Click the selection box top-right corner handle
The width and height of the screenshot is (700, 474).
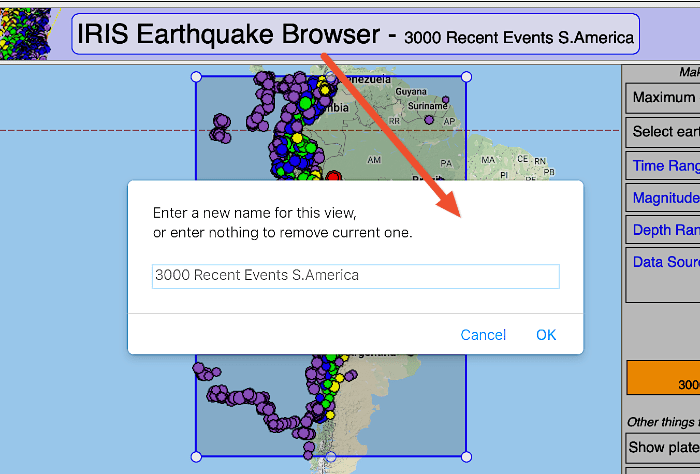pos(466,76)
